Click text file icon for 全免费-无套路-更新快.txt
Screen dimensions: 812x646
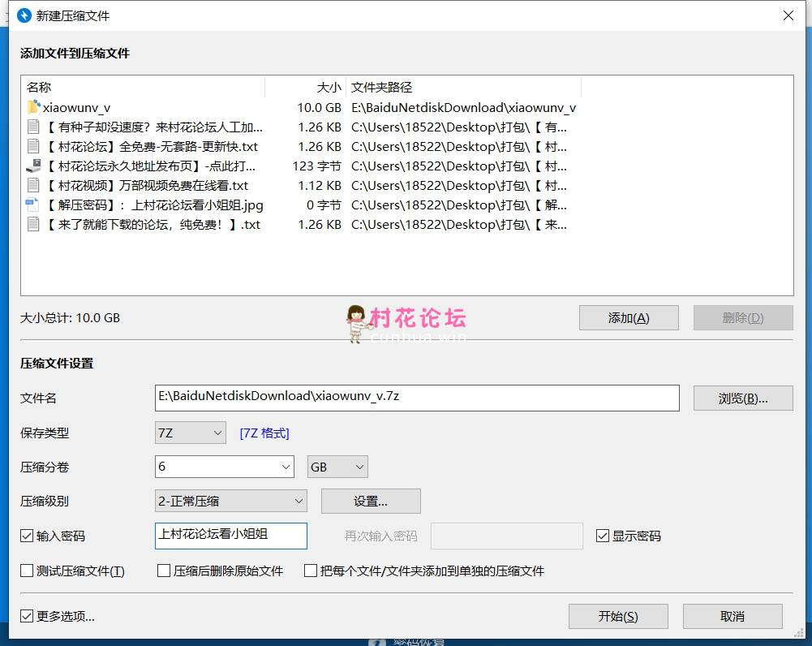click(33, 147)
